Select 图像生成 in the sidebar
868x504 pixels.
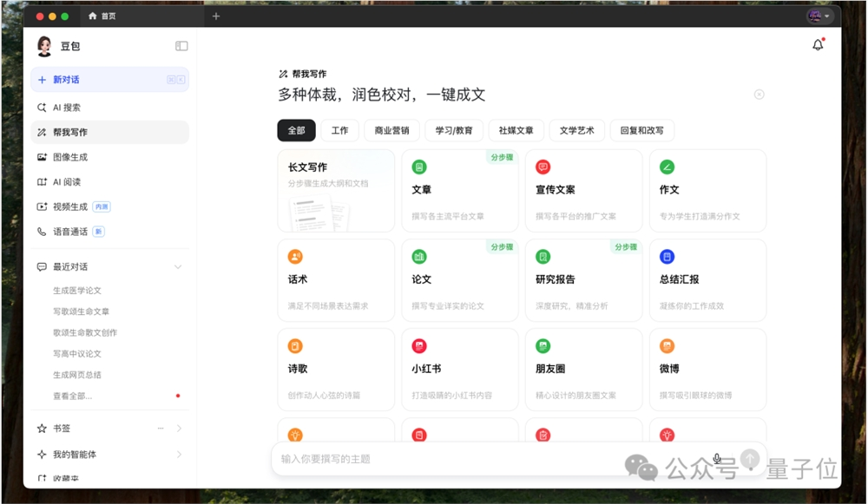click(x=71, y=157)
